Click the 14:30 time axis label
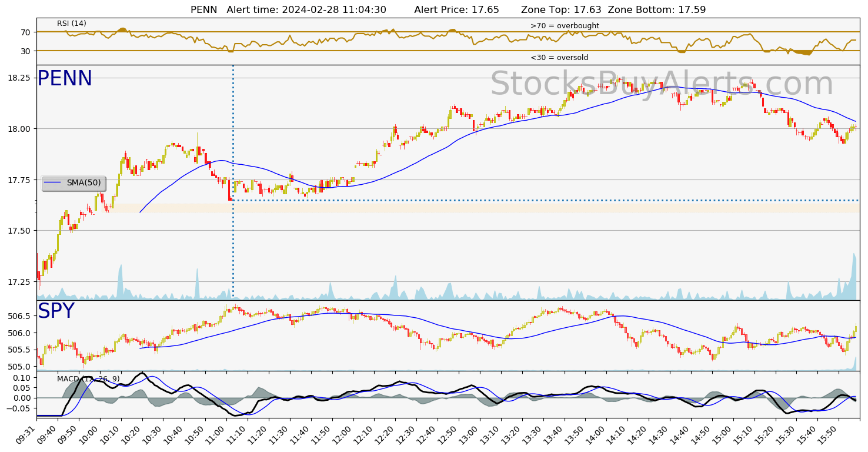The width and height of the screenshot is (868, 452). coord(660,436)
